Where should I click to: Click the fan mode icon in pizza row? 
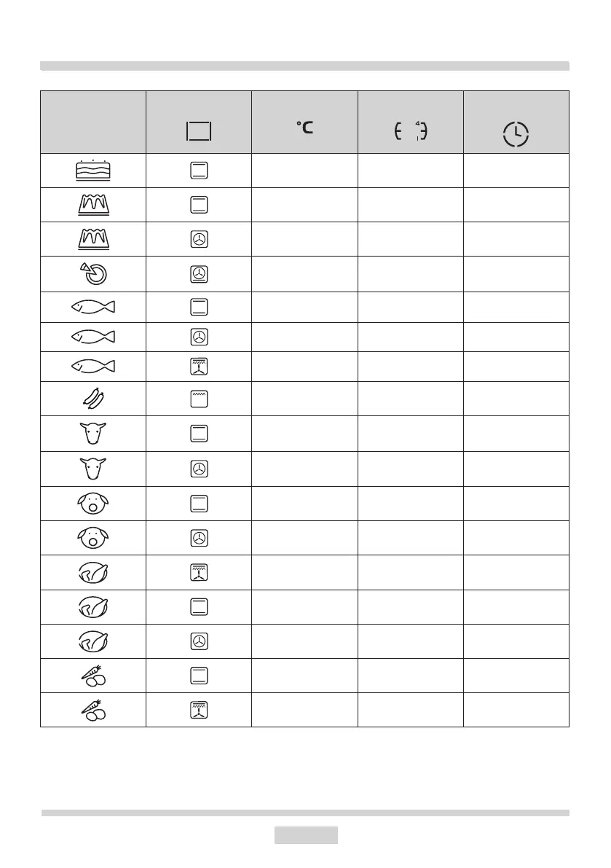pyautogui.click(x=199, y=274)
